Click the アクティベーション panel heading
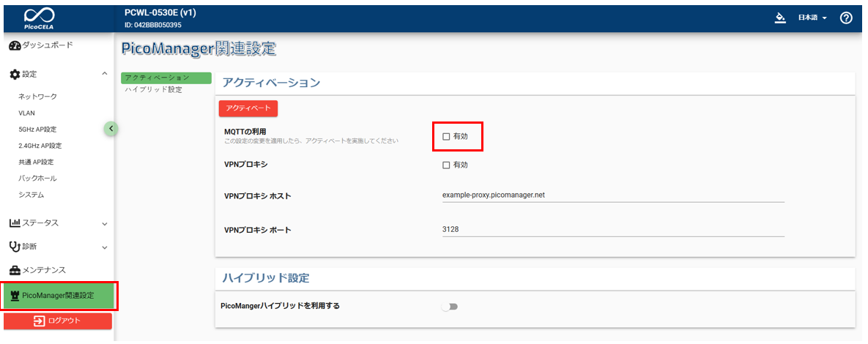The image size is (868, 344). [x=271, y=83]
